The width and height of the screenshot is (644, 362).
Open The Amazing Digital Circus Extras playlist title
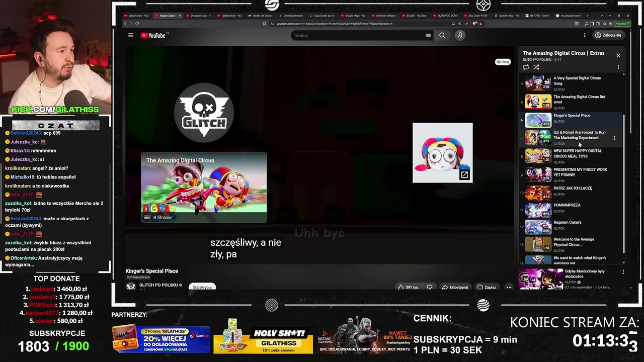click(563, 53)
